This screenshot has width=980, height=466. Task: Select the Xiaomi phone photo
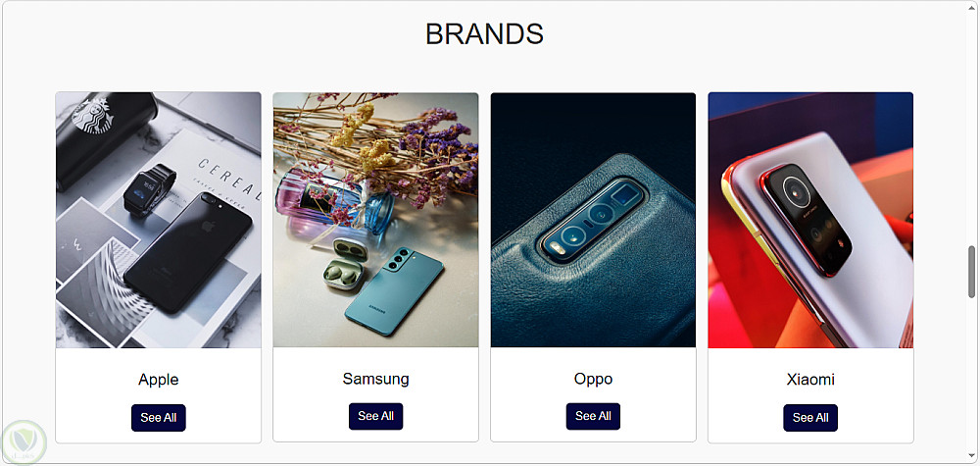click(810, 220)
